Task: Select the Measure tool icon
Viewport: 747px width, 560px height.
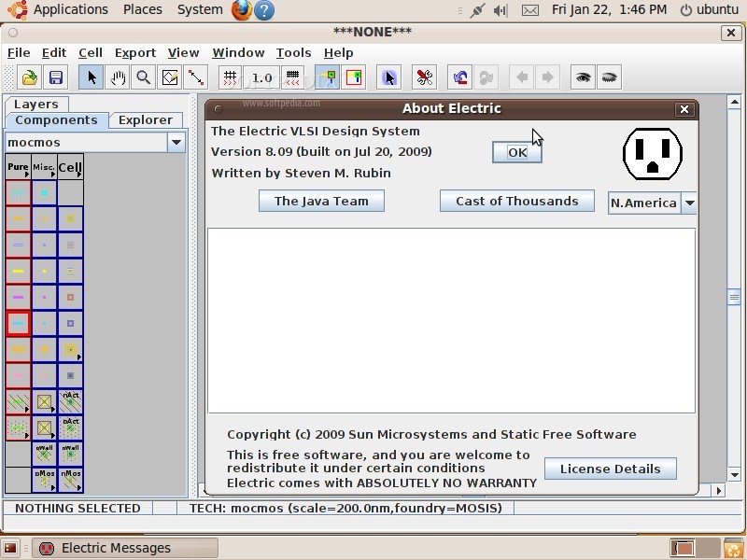Action: (196, 77)
